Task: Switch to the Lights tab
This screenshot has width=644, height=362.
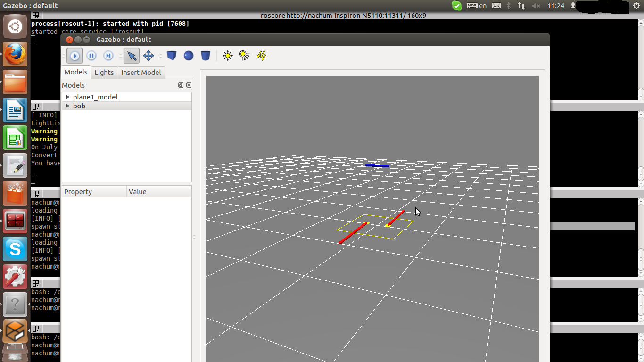Action: [104, 73]
